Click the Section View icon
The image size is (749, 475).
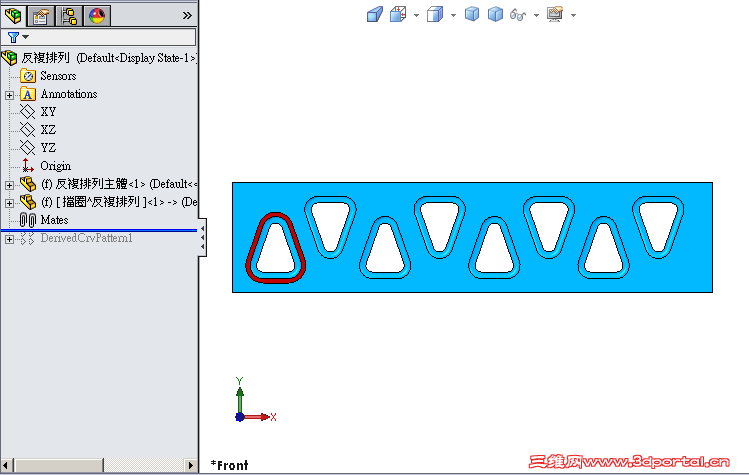pyautogui.click(x=398, y=14)
